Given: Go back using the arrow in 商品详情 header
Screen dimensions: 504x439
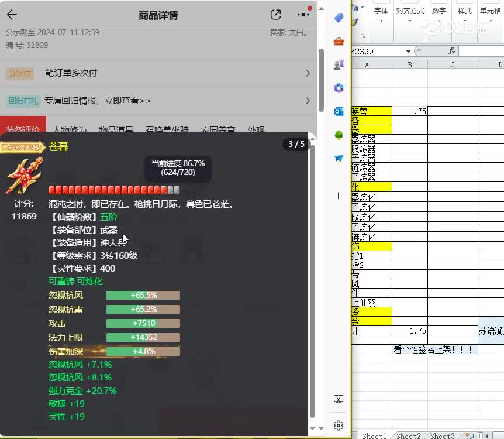Looking at the screenshot, I should (x=12, y=15).
